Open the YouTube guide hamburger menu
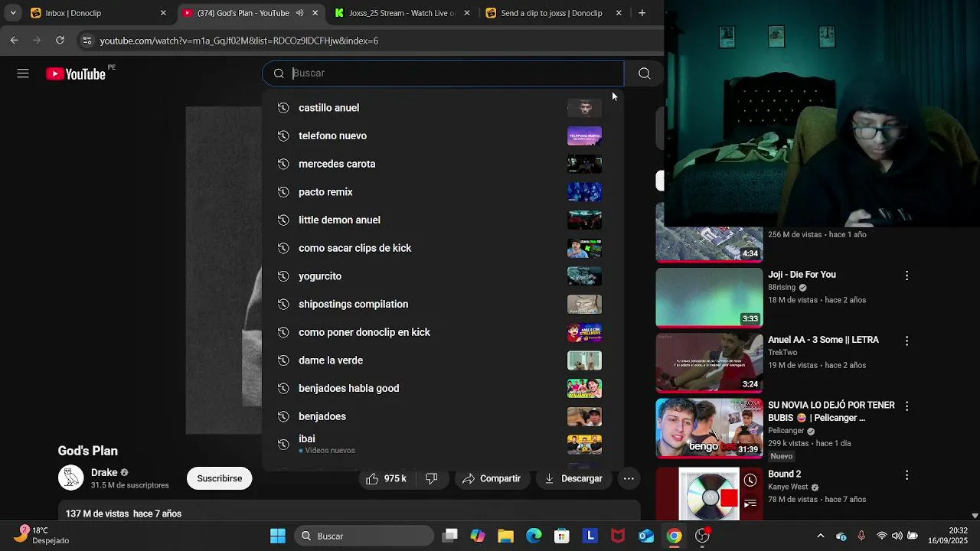Screen dimensions: 980x551 (x=23, y=73)
